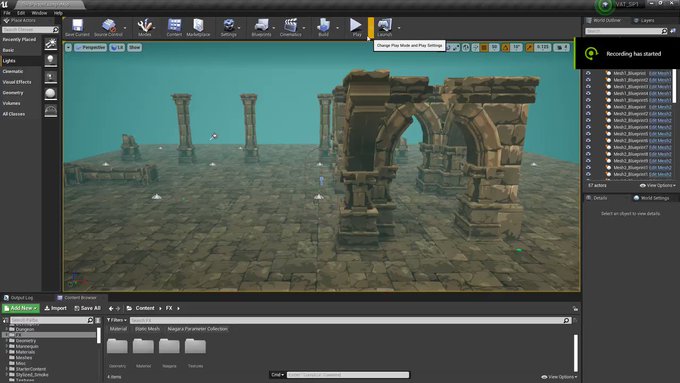Go back in Content Browser history
The width and height of the screenshot is (680, 383).
click(111, 308)
